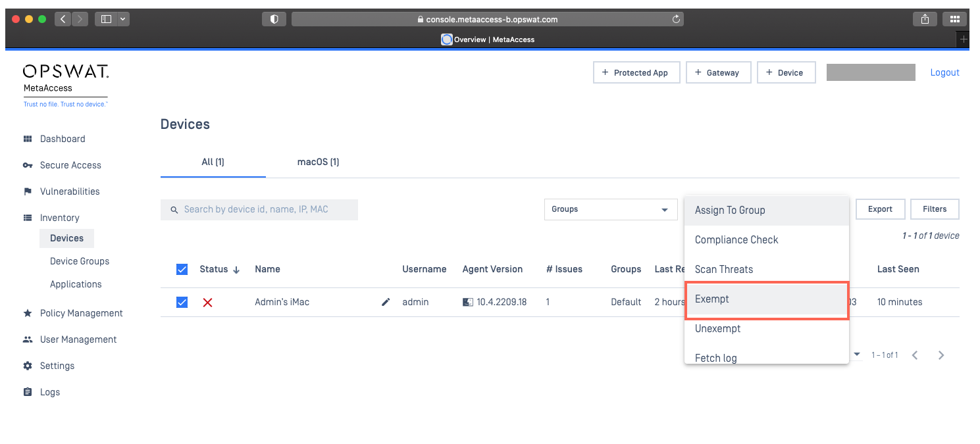Click the + Device button
Screen dimensions: 980x444
(x=787, y=73)
